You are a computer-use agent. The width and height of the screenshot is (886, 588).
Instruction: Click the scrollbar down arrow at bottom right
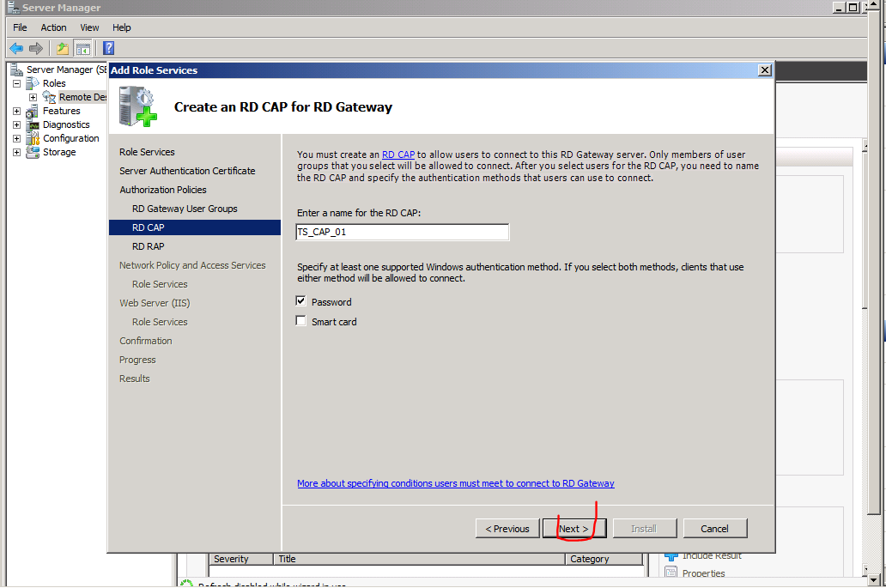point(875,579)
